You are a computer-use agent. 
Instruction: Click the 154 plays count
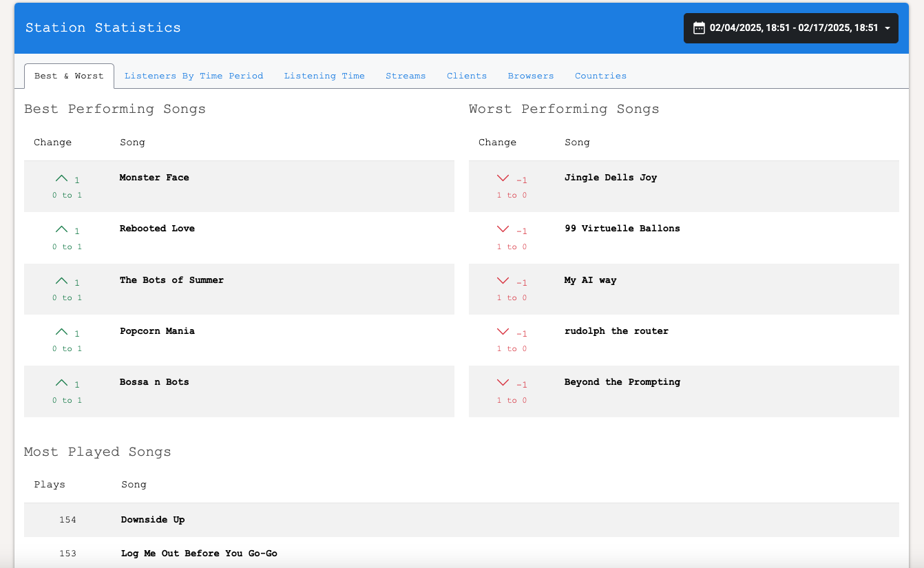(67, 520)
